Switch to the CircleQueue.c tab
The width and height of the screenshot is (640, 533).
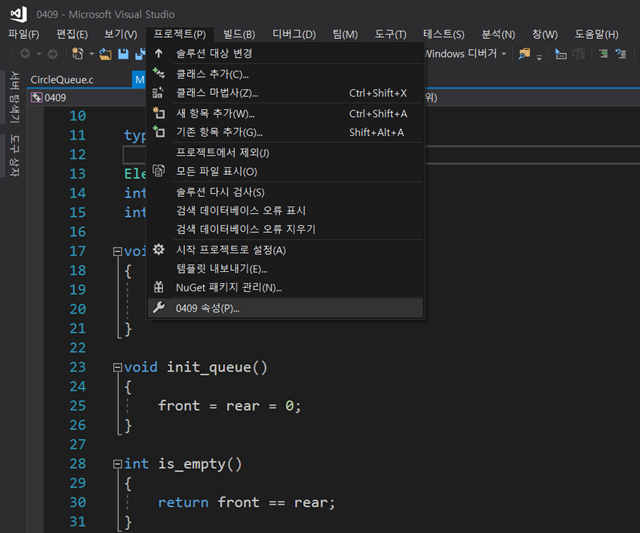[x=62, y=80]
